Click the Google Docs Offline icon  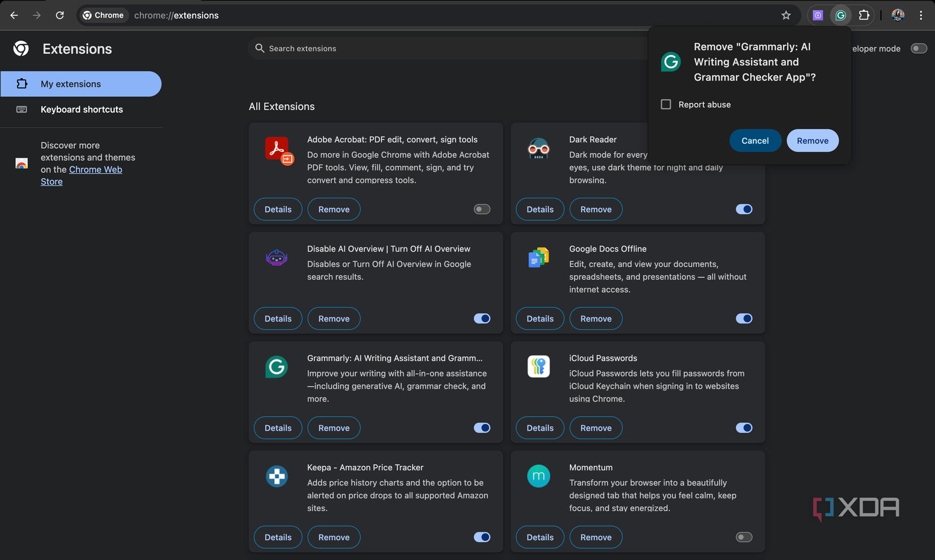[538, 258]
